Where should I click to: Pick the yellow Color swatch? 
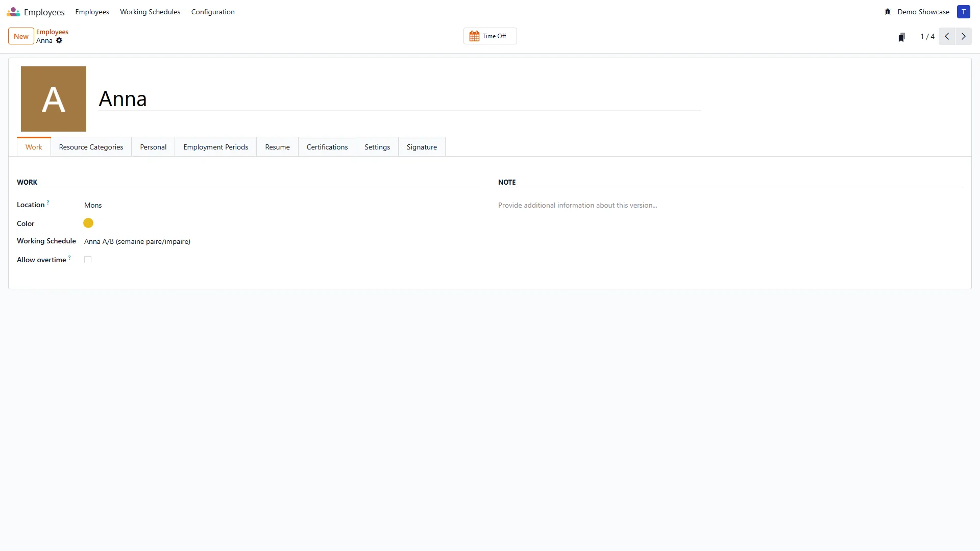[88, 223]
